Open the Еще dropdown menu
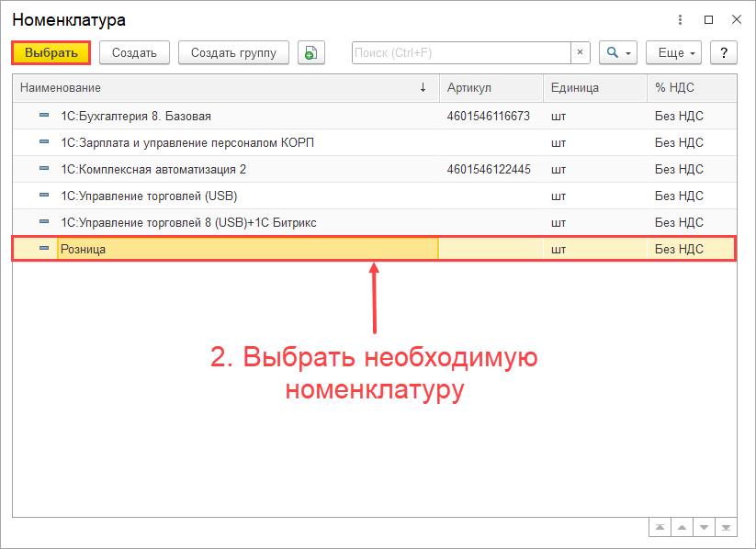Image resolution: width=756 pixels, height=549 pixels. (673, 52)
